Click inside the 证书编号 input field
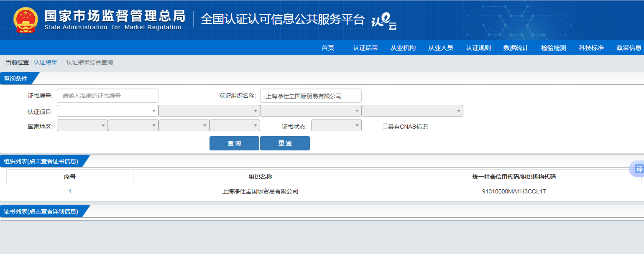Screen dimensions: 644x254 [107, 96]
